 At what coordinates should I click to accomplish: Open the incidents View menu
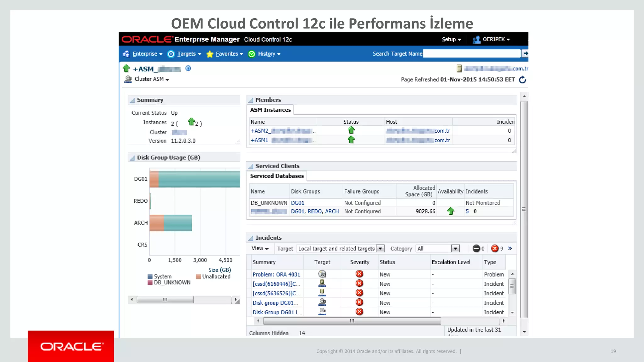pyautogui.click(x=260, y=249)
